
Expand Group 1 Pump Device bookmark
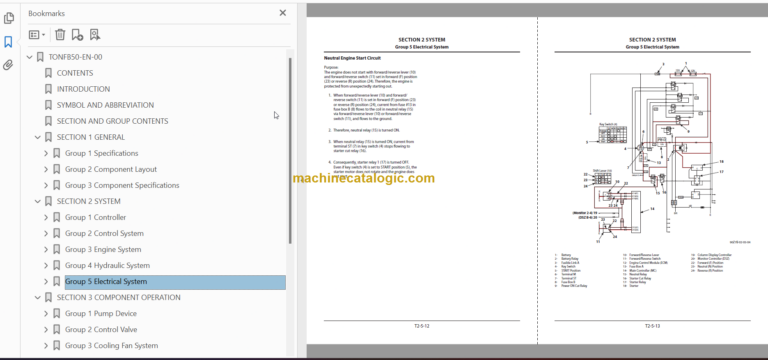pos(46,313)
